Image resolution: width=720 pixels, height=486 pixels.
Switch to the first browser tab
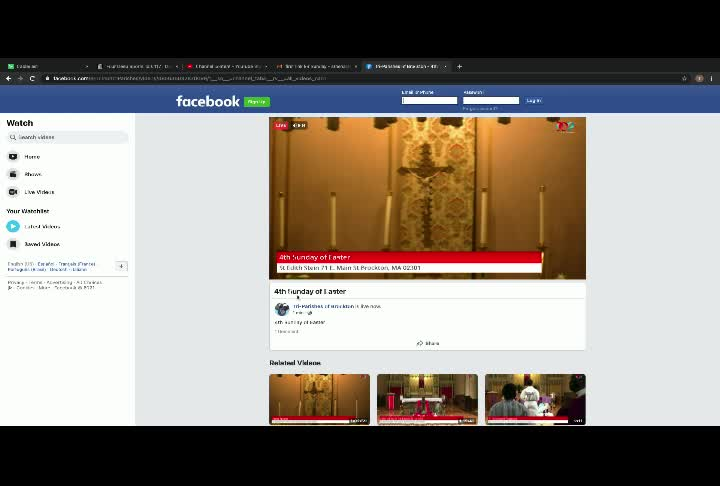[x=47, y=67]
